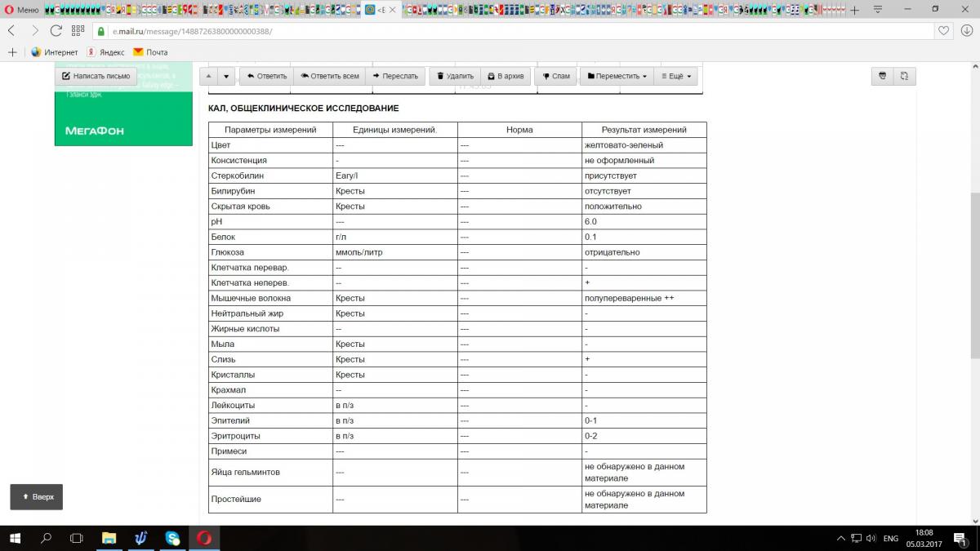Click the print icon at the right of the toolbar
980x551 pixels.
882,76
